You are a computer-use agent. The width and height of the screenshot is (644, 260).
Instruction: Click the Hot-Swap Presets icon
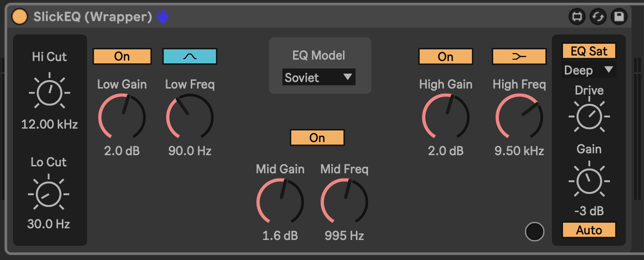(x=598, y=17)
